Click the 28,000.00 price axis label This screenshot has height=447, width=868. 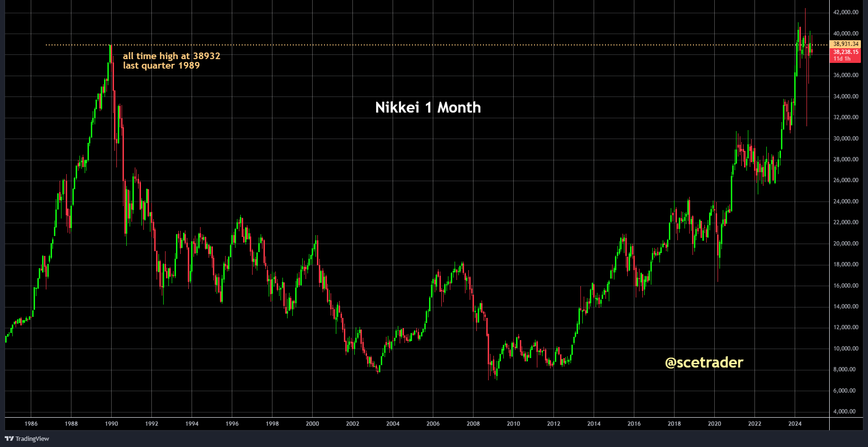(846, 159)
